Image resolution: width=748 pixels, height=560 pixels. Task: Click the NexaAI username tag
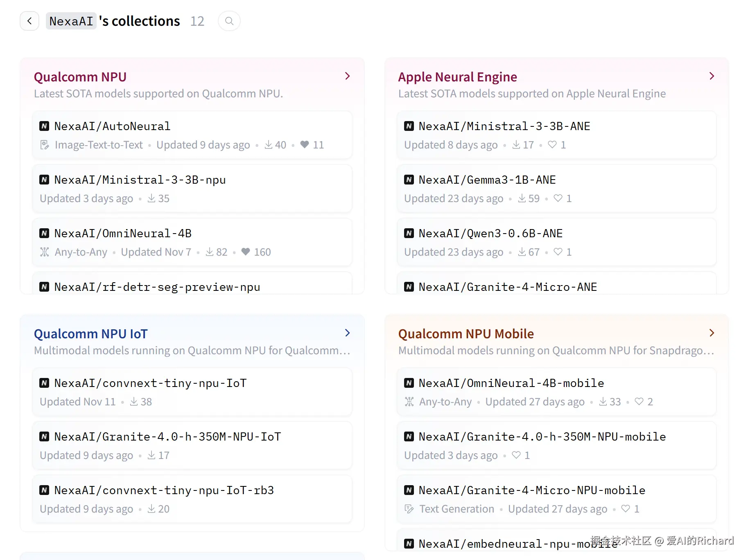[x=71, y=21]
